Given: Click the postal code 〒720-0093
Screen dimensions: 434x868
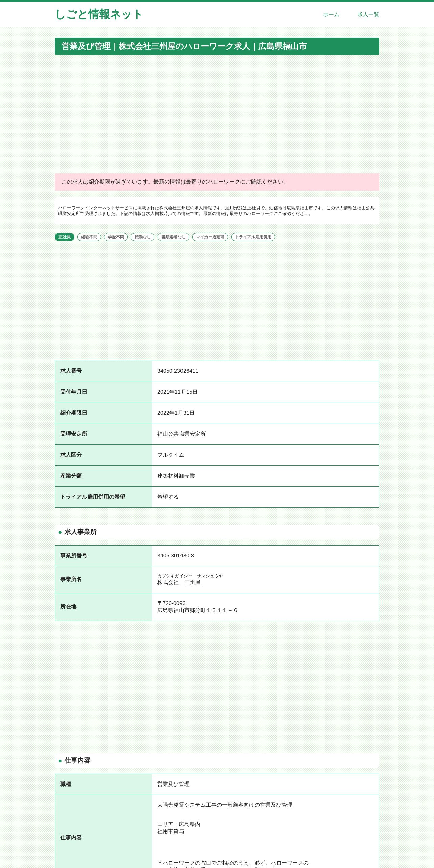Looking at the screenshot, I should pos(171,603).
